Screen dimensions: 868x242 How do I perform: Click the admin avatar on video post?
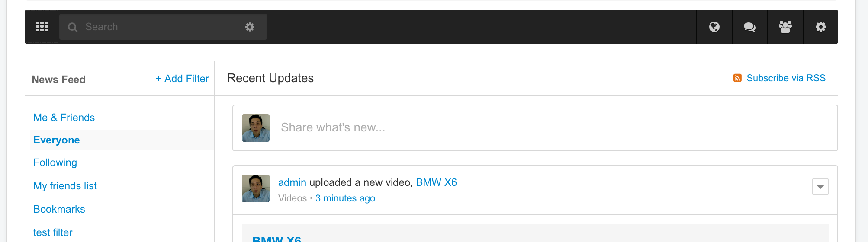pos(256,188)
